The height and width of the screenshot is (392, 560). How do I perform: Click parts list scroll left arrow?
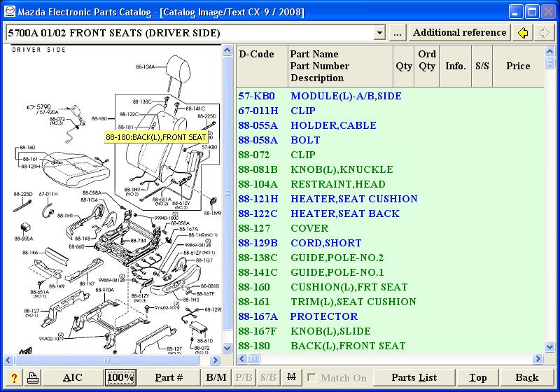pyautogui.click(x=242, y=358)
